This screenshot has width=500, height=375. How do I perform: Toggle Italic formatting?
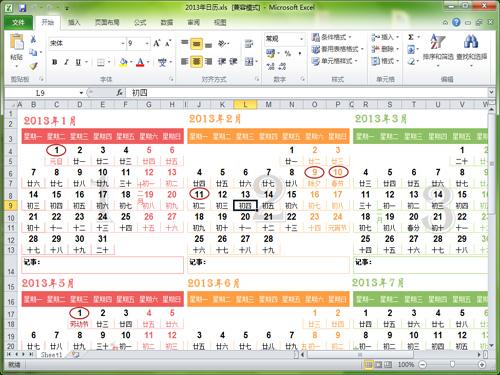click(x=66, y=62)
